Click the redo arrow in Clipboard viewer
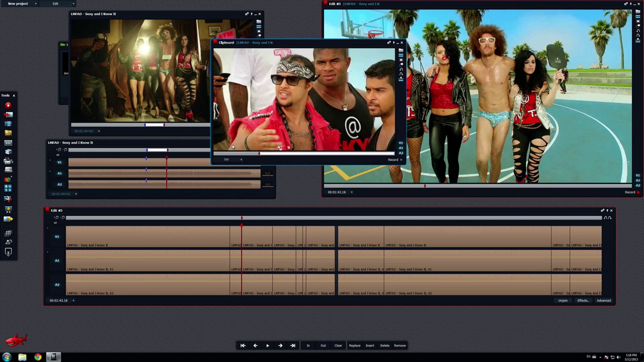Image resolution: width=644 pixels, height=362 pixels. [401, 74]
